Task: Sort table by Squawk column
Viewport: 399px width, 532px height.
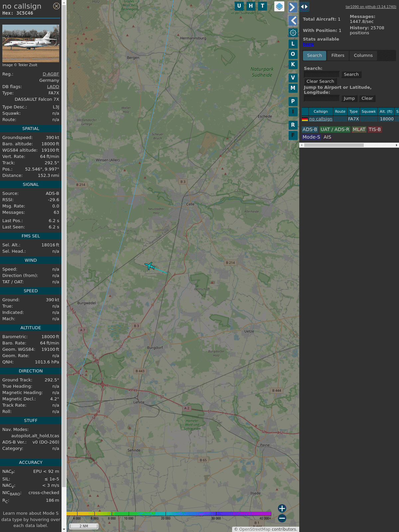Action: (369, 112)
